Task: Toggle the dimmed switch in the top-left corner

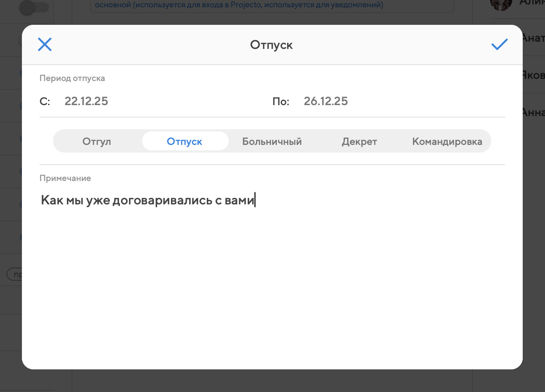Action: tap(34, 8)
